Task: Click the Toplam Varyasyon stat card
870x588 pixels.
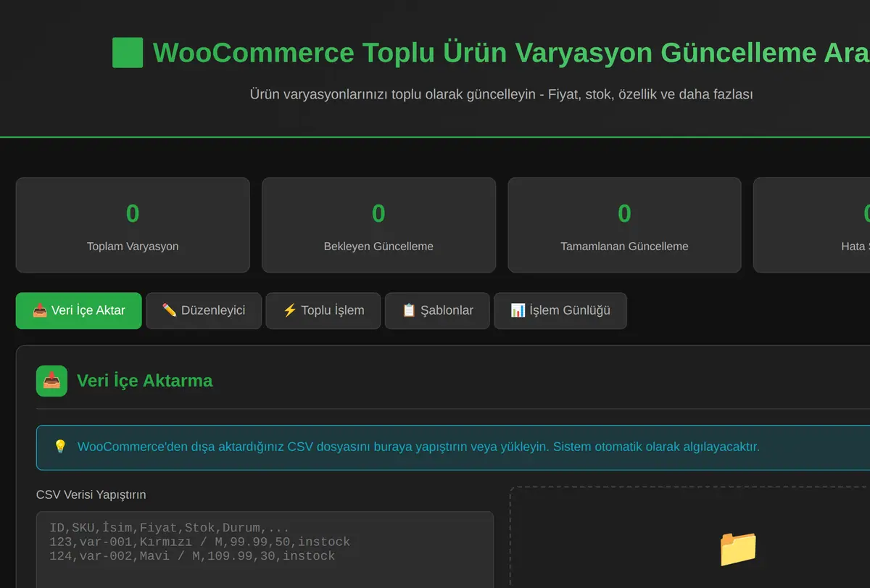Action: 133,225
